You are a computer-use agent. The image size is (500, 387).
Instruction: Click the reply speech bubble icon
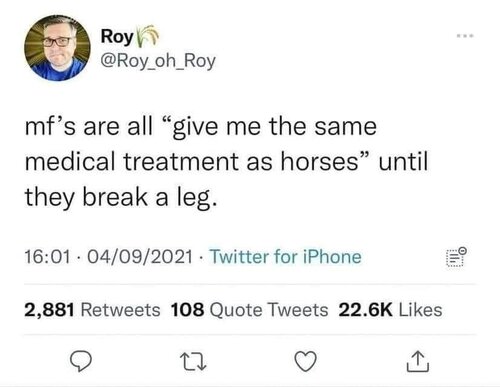pos(80,361)
